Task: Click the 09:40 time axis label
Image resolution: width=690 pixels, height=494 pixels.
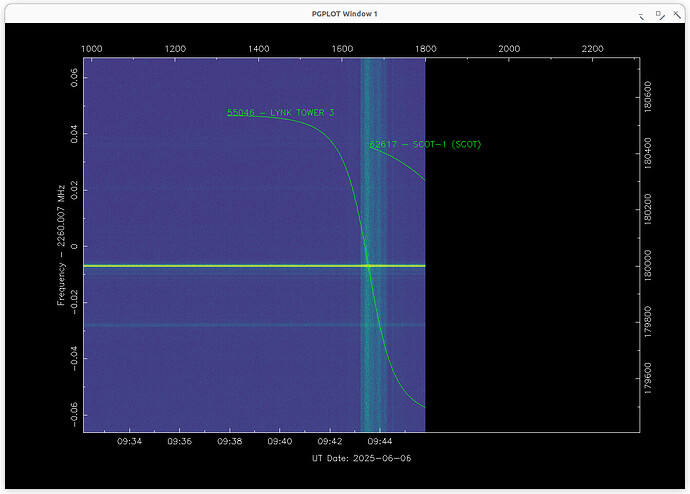Action: (x=280, y=441)
